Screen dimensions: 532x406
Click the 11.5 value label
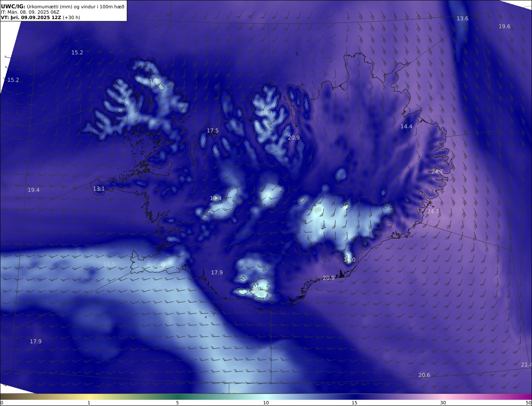coord(109,264)
